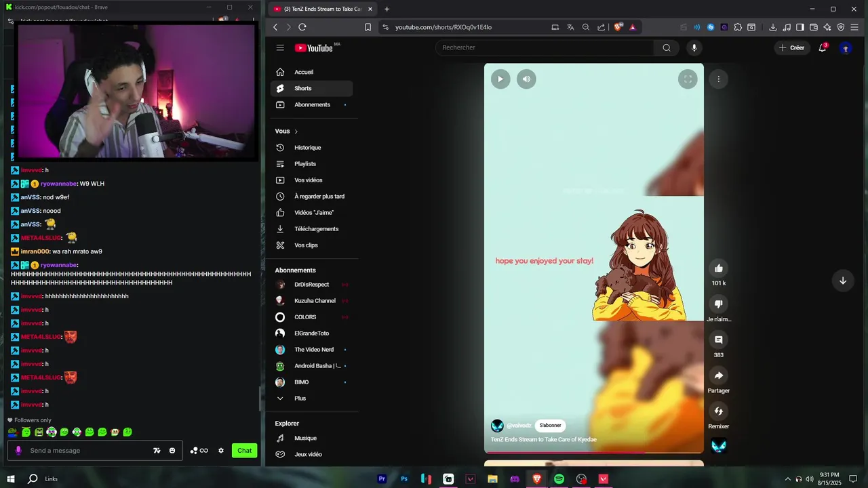Open Playlists in sidebar
Viewport: 868px width, 488px height.
(311, 164)
